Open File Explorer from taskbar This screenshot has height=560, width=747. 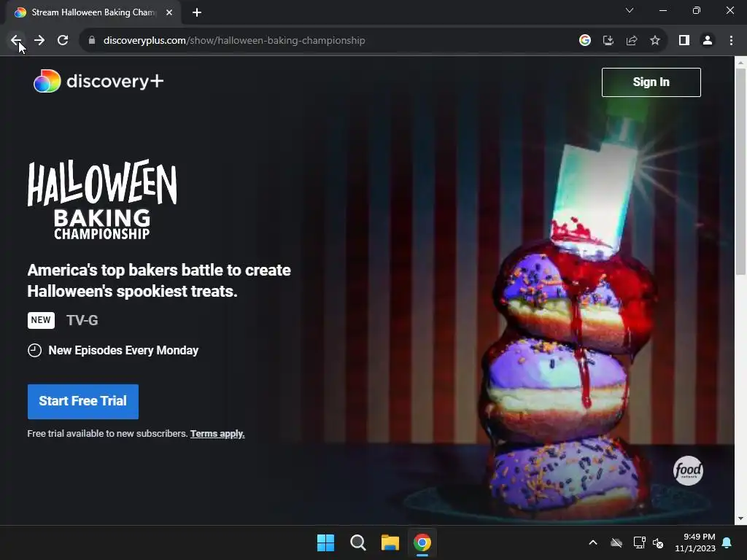[x=390, y=542]
